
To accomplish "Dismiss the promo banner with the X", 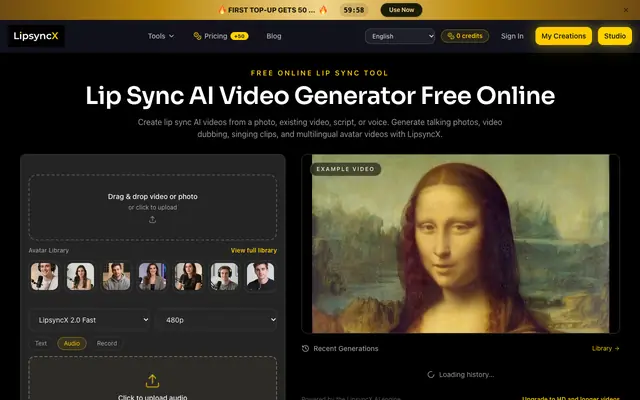I will click(x=626, y=10).
